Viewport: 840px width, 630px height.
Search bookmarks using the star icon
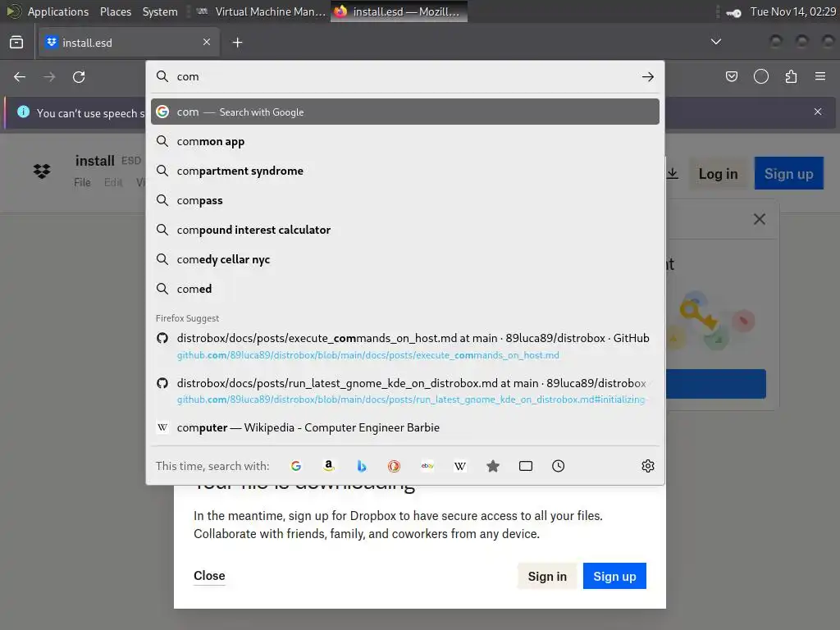point(493,466)
